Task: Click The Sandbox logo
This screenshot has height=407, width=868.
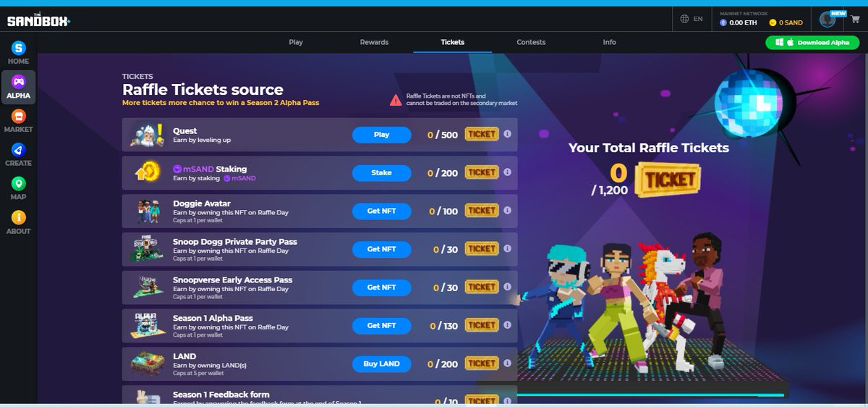Action: [38, 21]
